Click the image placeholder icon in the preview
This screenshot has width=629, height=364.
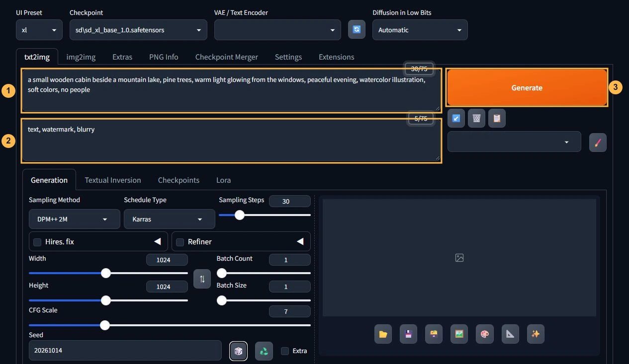coord(459,258)
